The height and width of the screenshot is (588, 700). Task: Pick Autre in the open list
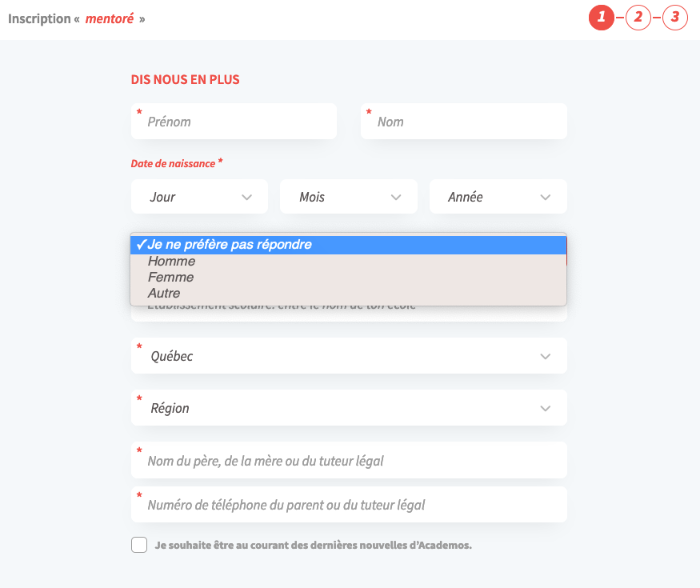[164, 294]
